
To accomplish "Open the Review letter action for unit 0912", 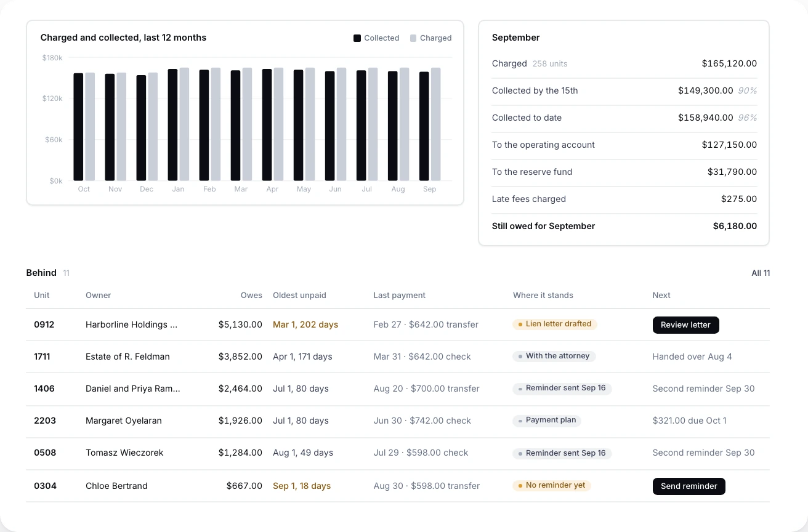I will (x=685, y=324).
